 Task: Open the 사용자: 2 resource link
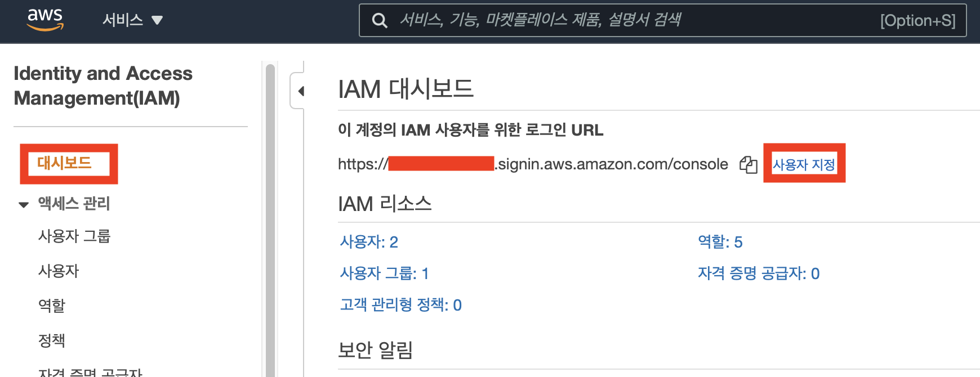[x=369, y=242]
